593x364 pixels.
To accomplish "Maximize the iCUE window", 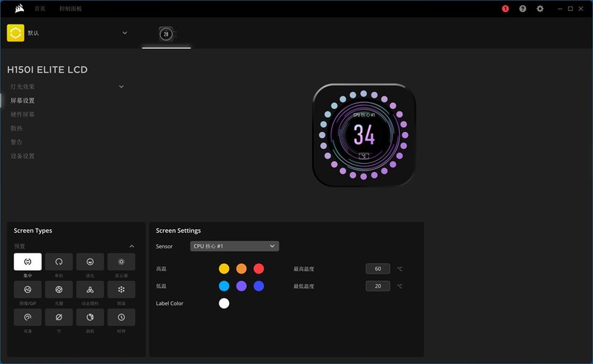I will tap(570, 9).
